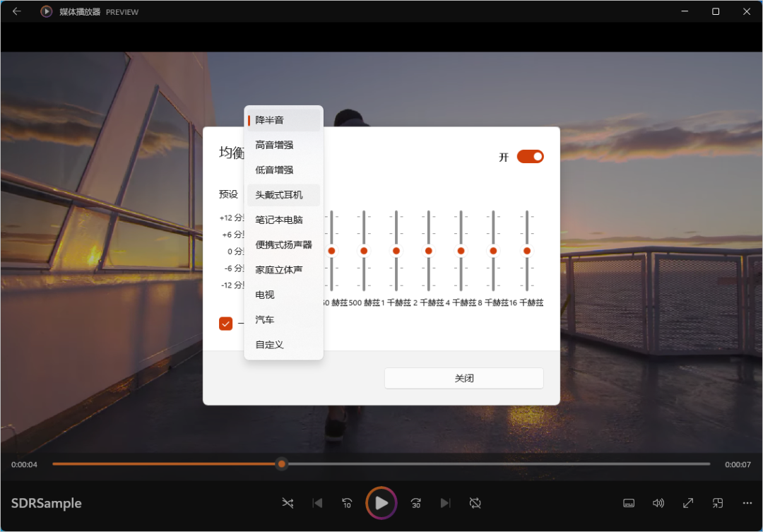Viewport: 763px width, 532px height.
Task: Choose 汽车 preset from list
Action: coord(284,319)
